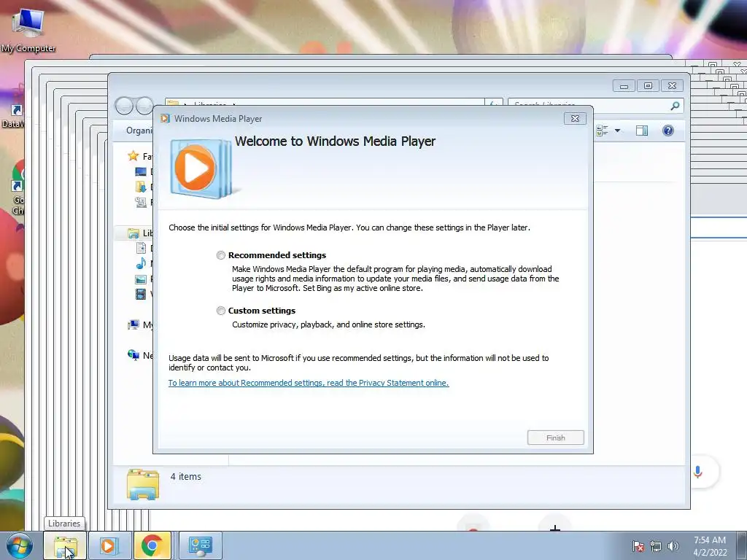747x560 pixels.
Task: Open the clock showing 7:54 AM
Action: click(x=709, y=540)
